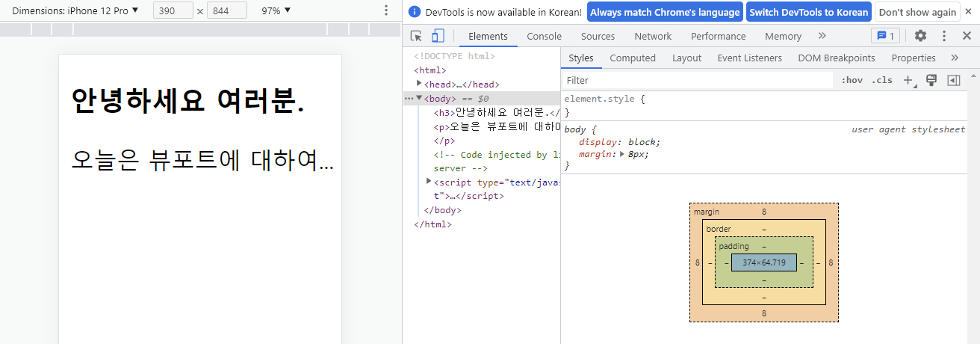
Task: Select the closing html tag row
Action: (432, 224)
